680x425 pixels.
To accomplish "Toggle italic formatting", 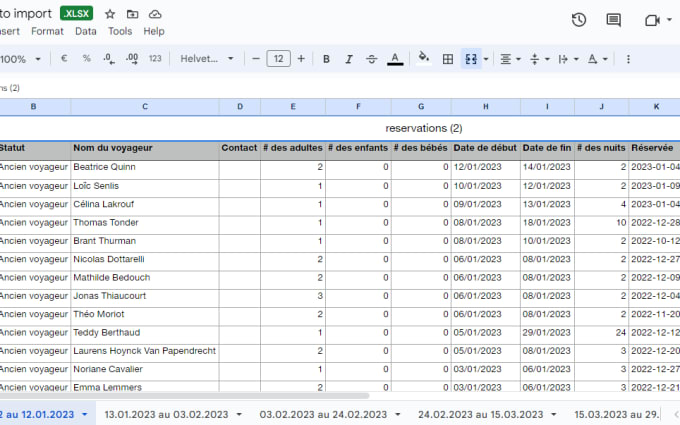I will (x=349, y=59).
